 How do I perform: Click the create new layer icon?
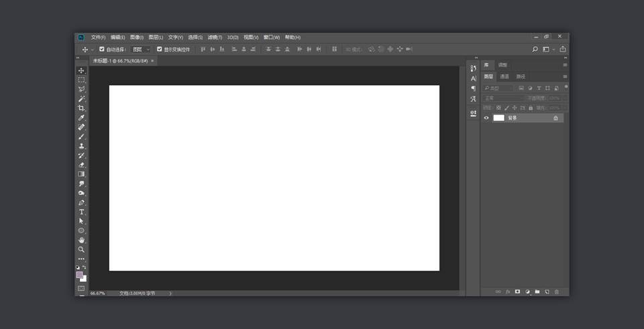click(547, 291)
